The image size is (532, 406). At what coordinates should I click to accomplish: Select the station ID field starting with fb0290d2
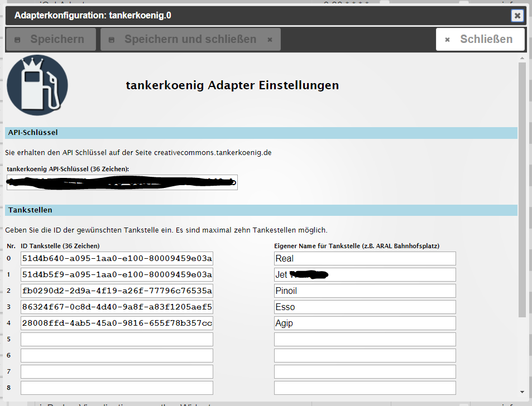[x=117, y=291]
